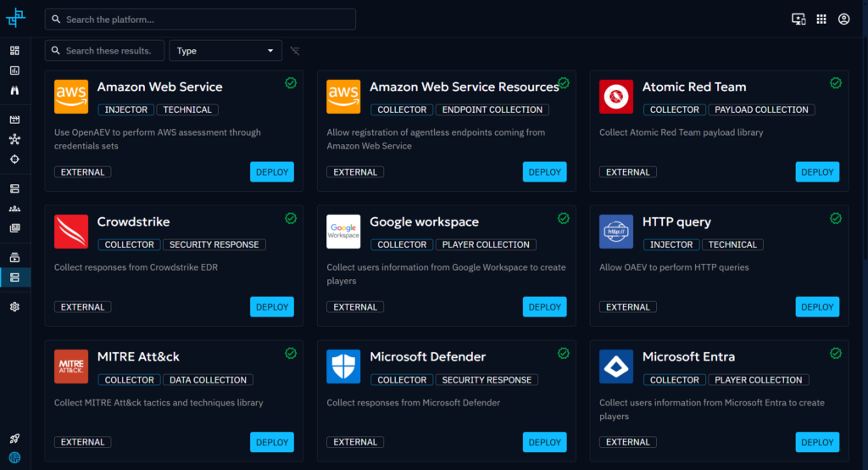Click the MITRE Att&ck logo thumbnail
868x470 pixels.
click(x=71, y=366)
